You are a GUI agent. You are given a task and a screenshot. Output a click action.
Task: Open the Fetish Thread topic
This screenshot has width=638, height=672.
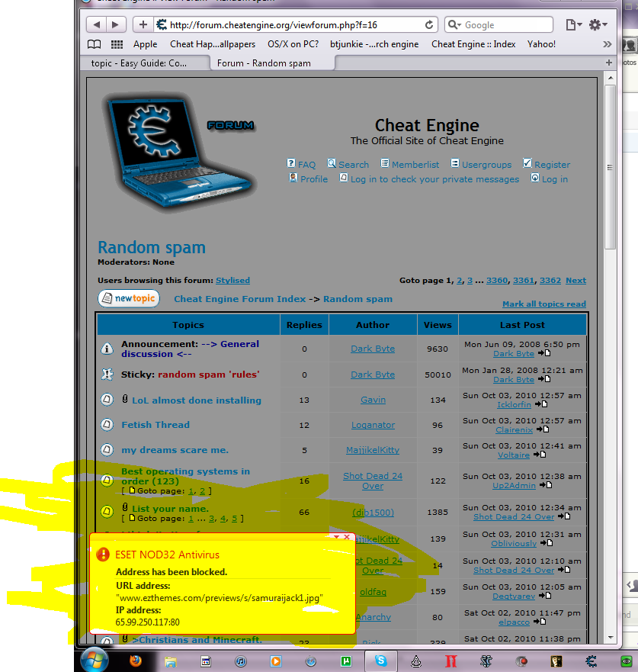155,425
